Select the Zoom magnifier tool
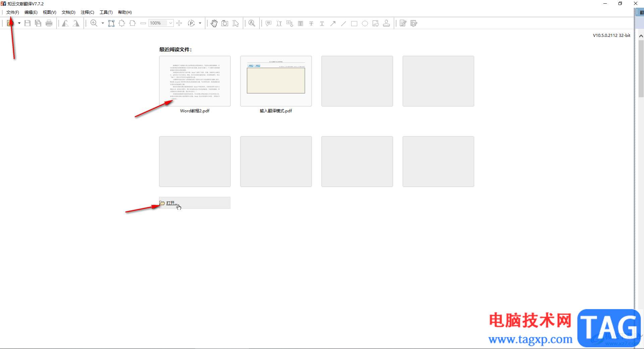The width and height of the screenshot is (644, 349). (x=94, y=23)
